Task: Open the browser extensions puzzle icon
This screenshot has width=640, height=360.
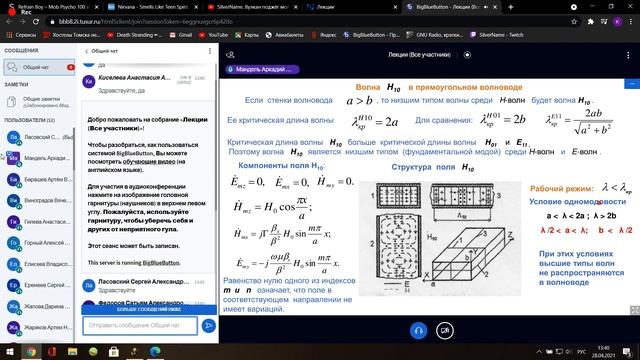Action: pyautogui.click(x=590, y=22)
